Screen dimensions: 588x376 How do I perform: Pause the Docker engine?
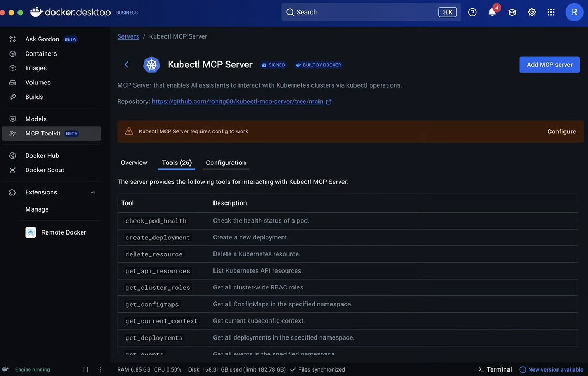[x=86, y=369]
